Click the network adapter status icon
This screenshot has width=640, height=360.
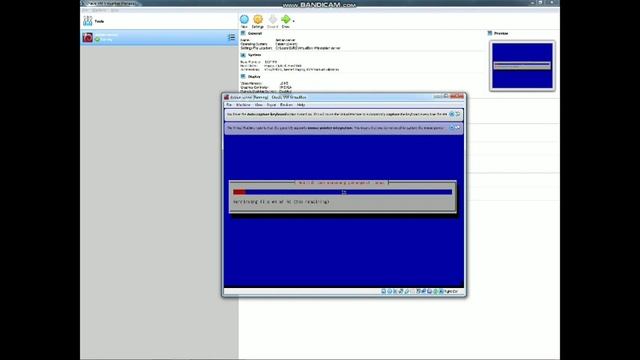click(401, 291)
